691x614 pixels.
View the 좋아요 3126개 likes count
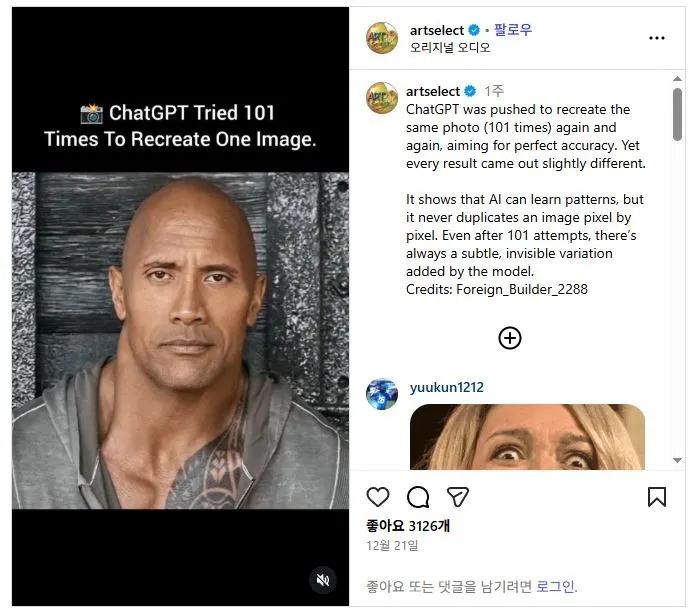point(408,526)
